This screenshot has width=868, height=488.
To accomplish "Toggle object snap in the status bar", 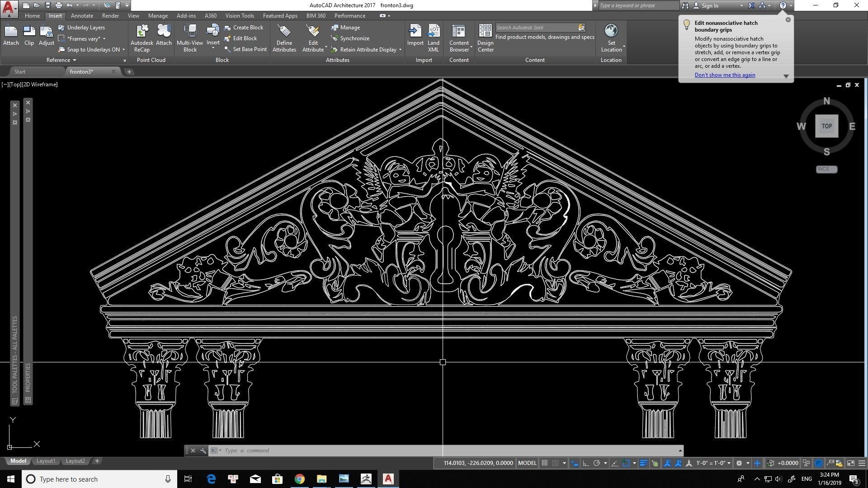I will (626, 463).
